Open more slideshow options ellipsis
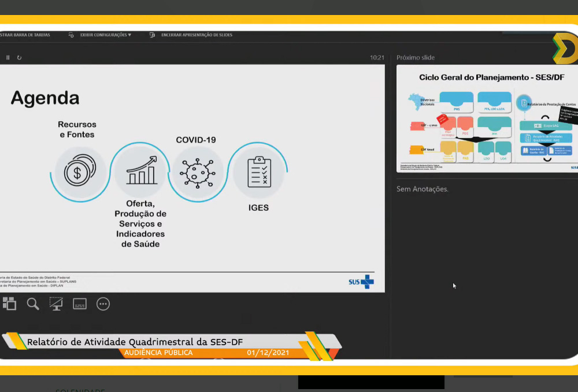This screenshot has width=578, height=392. tap(103, 304)
